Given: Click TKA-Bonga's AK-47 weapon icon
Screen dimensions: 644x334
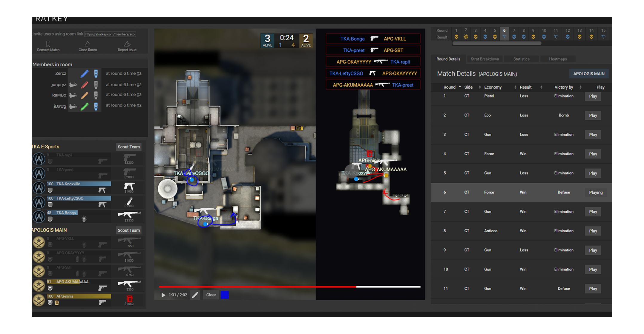Looking at the screenshot, I should (129, 215).
